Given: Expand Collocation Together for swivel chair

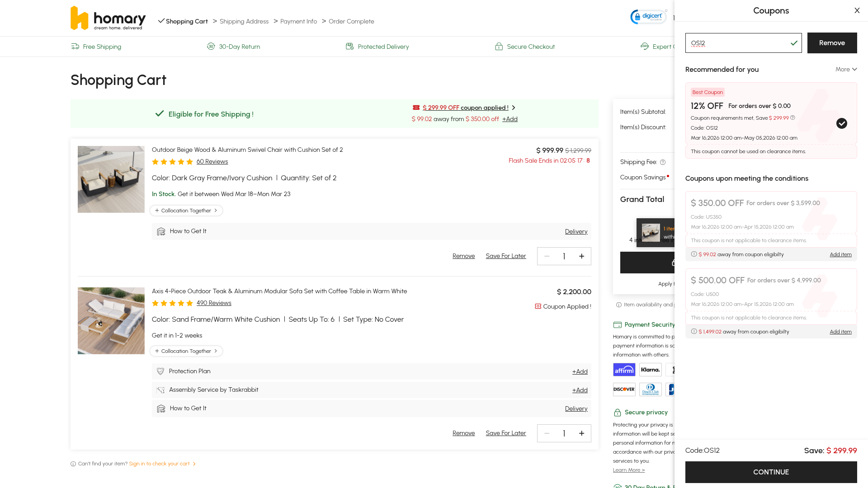Looking at the screenshot, I should (186, 211).
